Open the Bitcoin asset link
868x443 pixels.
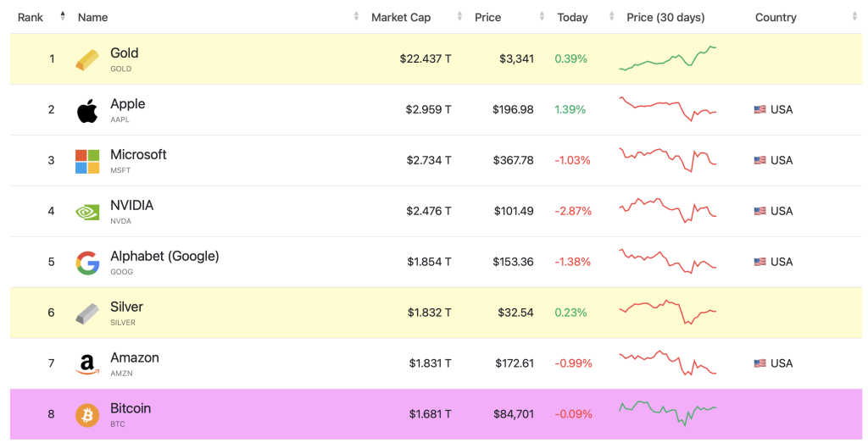(x=130, y=408)
